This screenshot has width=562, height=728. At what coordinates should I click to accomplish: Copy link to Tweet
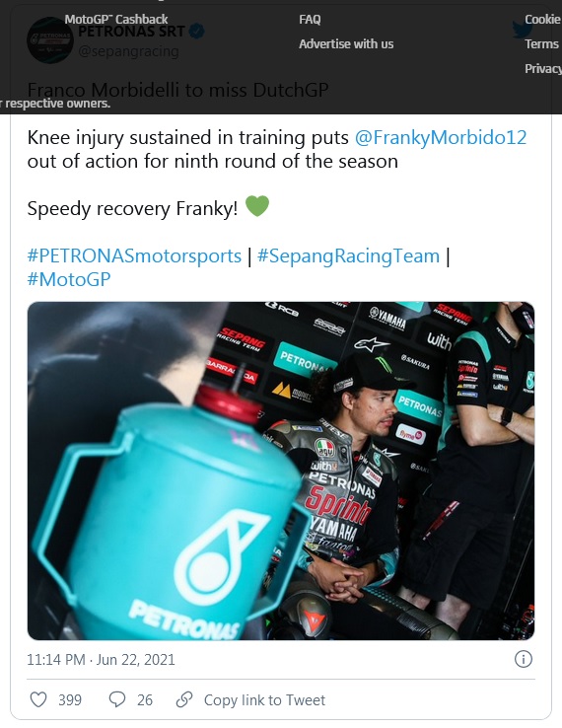coord(264,699)
